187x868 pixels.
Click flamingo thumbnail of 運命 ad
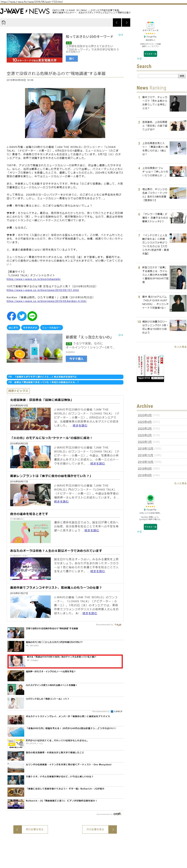30,532
